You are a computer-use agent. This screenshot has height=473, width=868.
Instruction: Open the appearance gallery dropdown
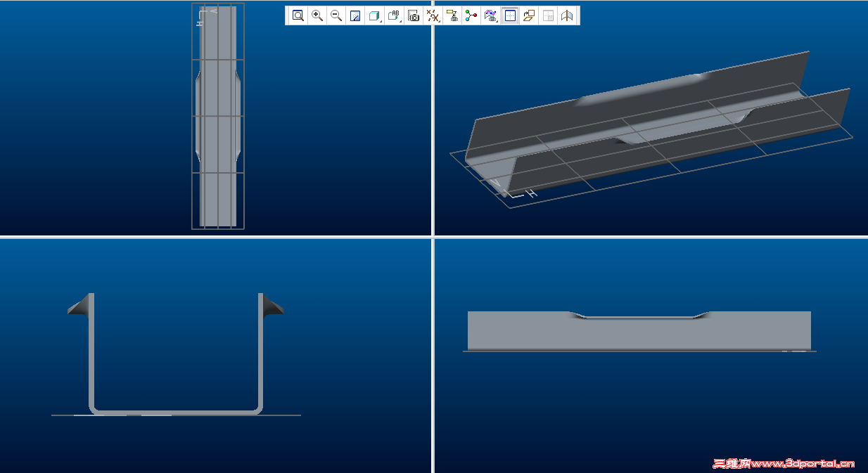[491, 15]
